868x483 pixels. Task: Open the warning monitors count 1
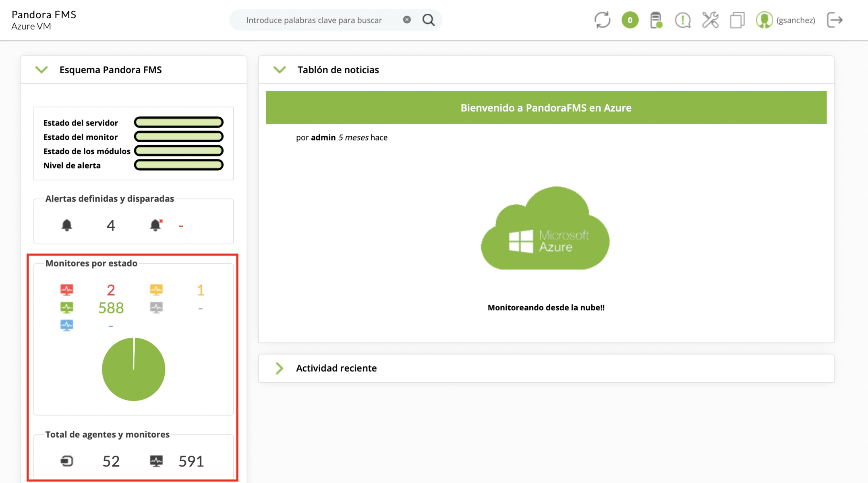point(201,290)
